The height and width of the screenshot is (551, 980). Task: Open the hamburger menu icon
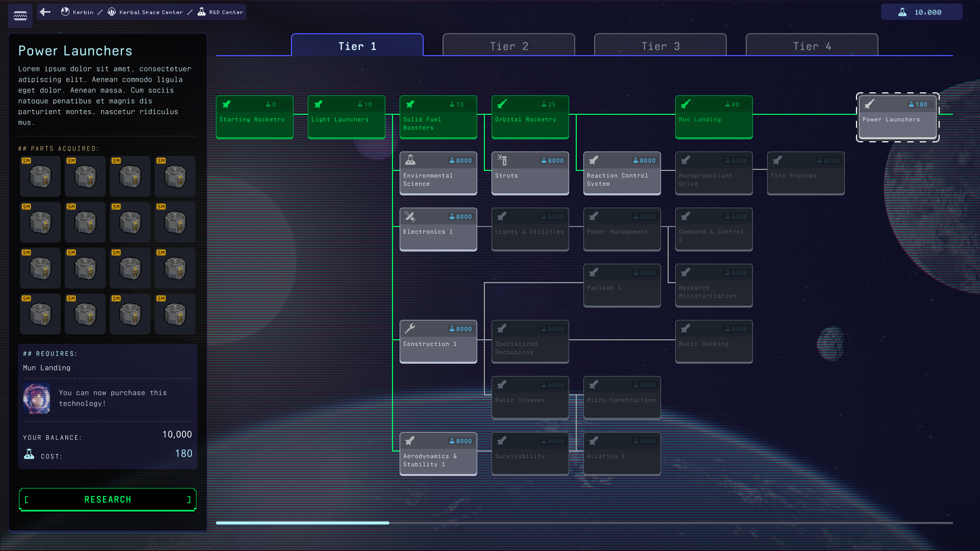pyautogui.click(x=20, y=15)
